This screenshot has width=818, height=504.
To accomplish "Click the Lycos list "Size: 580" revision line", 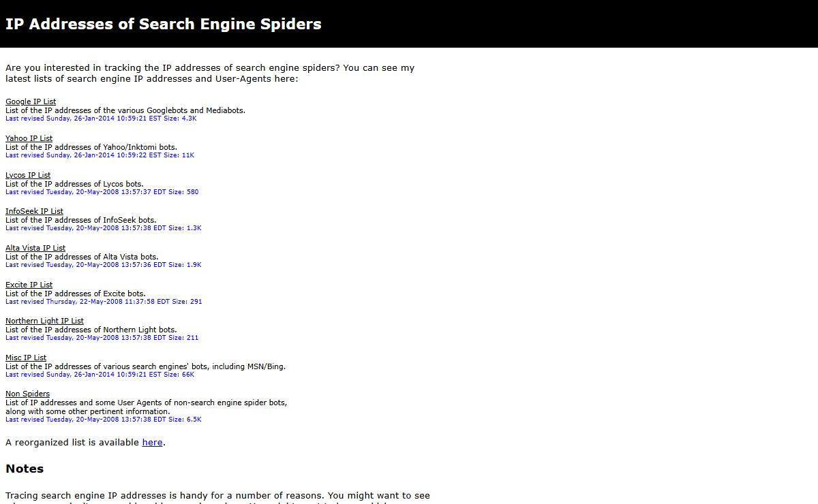I will pyautogui.click(x=102, y=192).
